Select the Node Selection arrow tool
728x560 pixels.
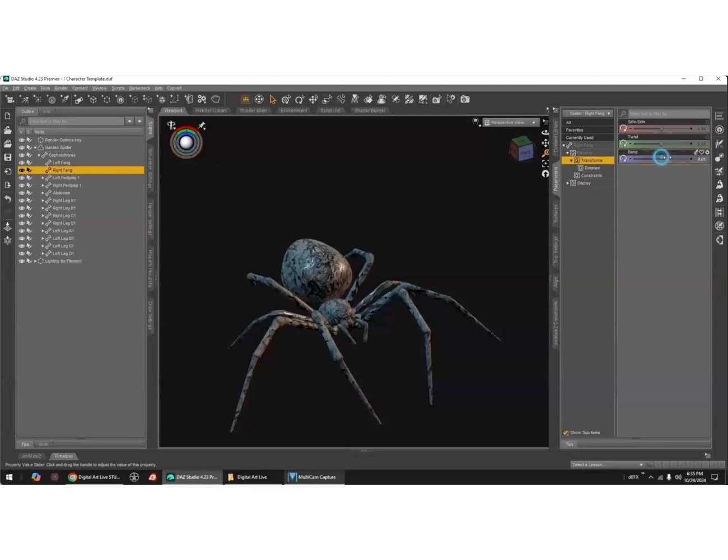click(x=273, y=100)
